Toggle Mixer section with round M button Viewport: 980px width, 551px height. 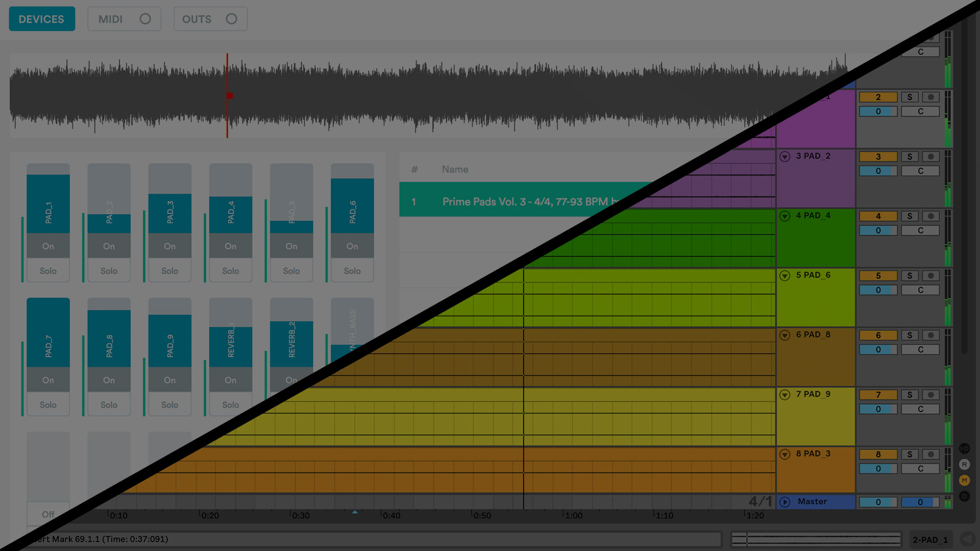(964, 480)
